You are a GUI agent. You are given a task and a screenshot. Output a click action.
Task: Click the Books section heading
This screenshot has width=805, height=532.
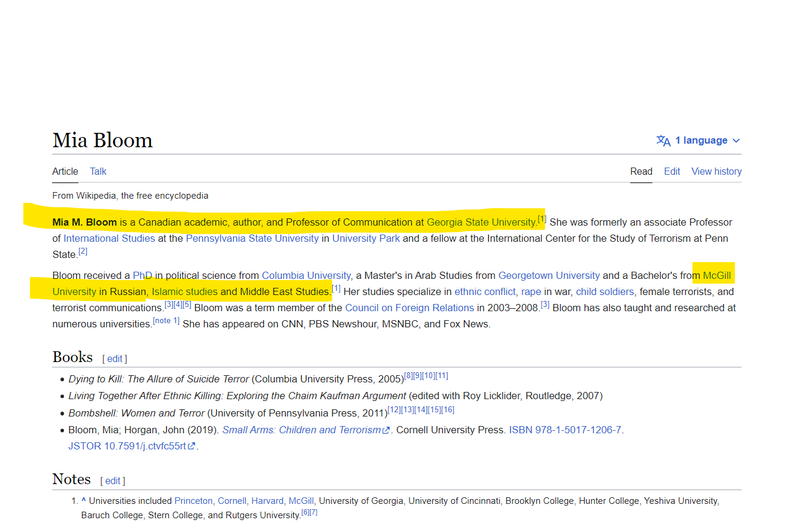(x=72, y=357)
